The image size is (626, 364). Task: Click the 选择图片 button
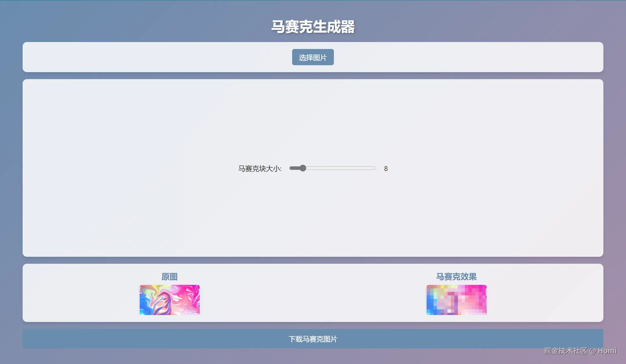313,57
